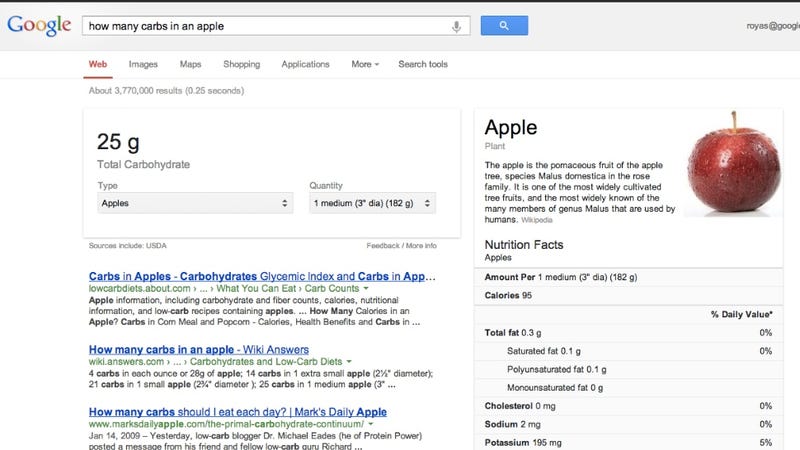
Task: Click the Google logo
Action: (39, 26)
